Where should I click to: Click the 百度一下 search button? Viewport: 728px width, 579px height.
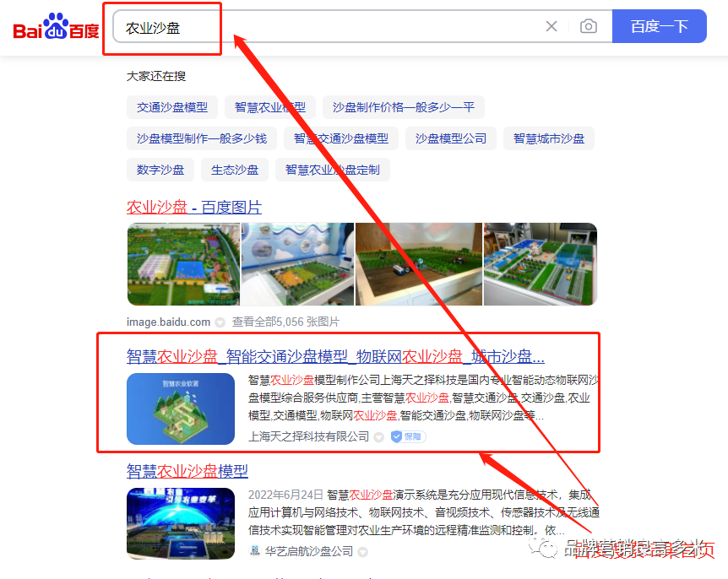coord(660,26)
